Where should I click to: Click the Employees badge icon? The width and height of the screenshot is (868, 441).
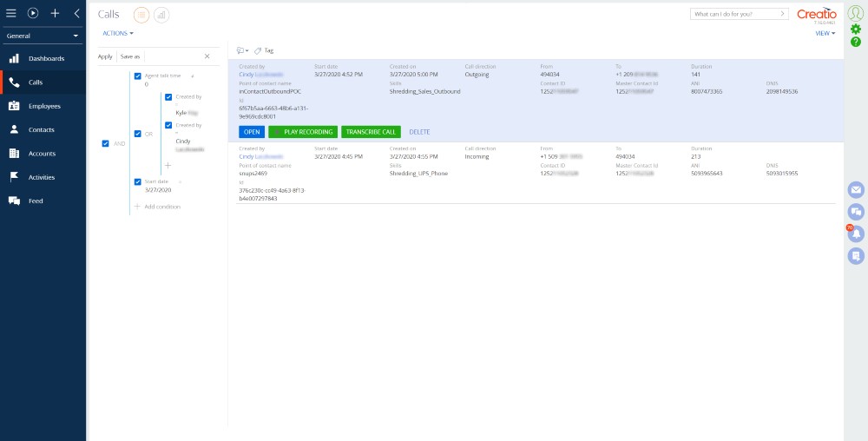15,106
